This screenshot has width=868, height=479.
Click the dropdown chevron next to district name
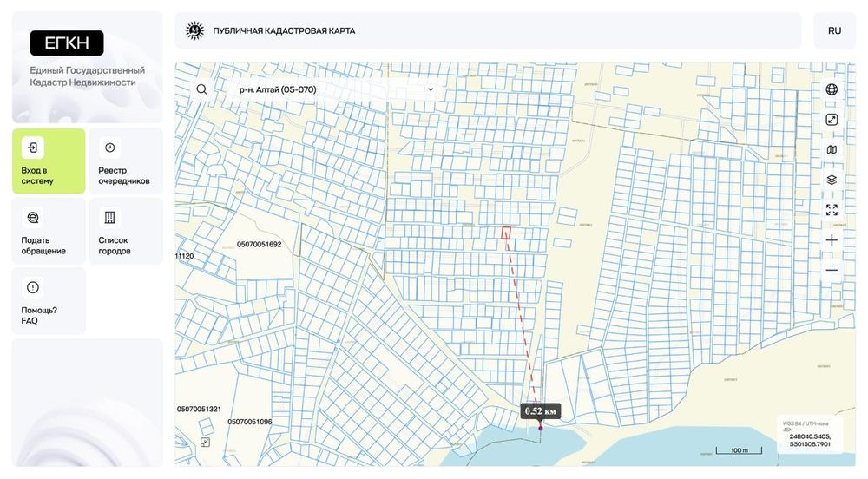pyautogui.click(x=431, y=89)
